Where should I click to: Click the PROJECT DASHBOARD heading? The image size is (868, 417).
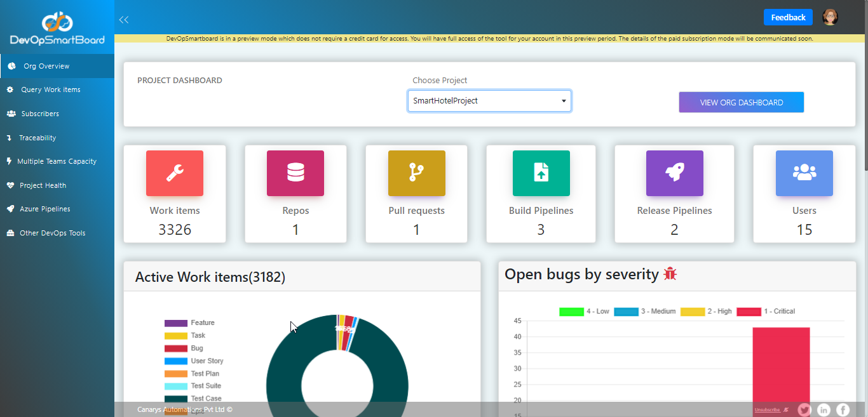(x=180, y=81)
